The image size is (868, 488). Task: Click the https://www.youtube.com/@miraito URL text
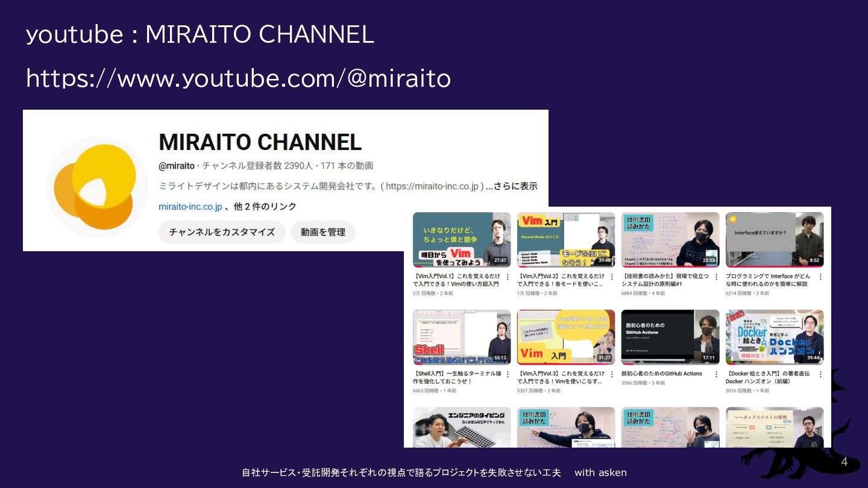(x=239, y=79)
